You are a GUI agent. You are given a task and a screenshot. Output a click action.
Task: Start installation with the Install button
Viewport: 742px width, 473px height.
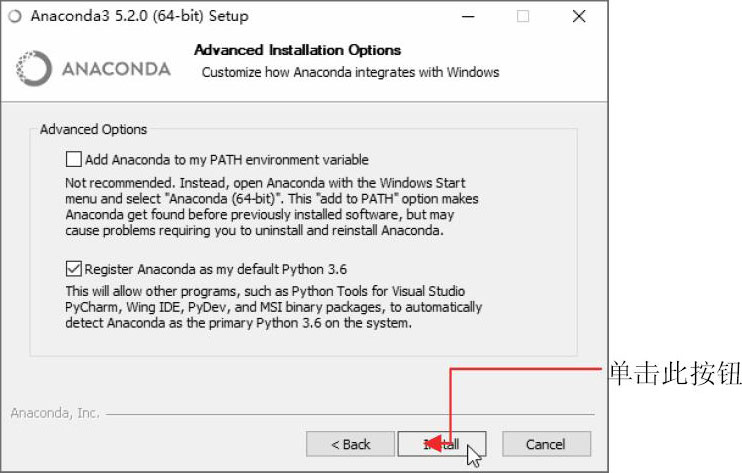[x=442, y=444]
